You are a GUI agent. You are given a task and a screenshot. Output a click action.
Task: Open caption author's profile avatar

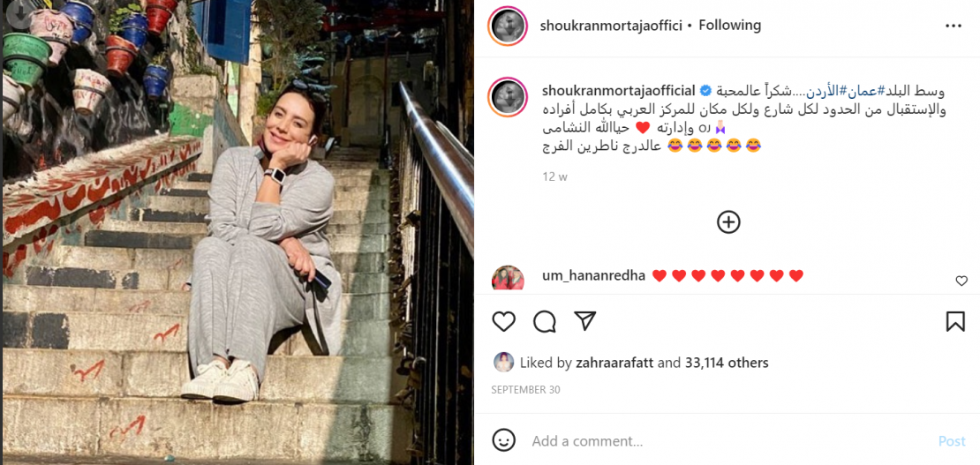click(x=508, y=97)
